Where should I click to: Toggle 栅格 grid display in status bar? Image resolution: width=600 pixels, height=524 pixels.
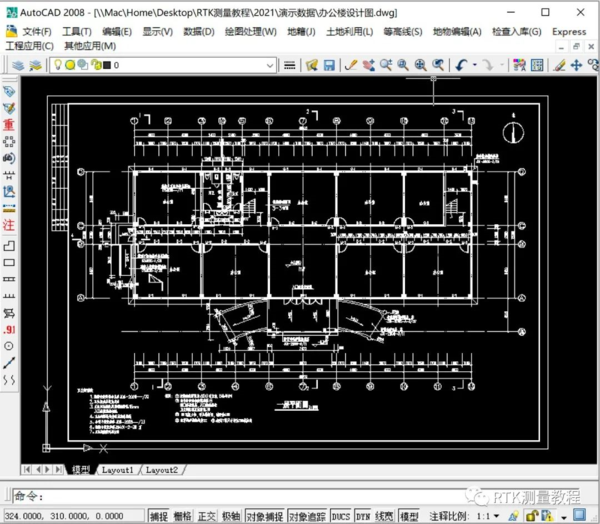pyautogui.click(x=183, y=516)
